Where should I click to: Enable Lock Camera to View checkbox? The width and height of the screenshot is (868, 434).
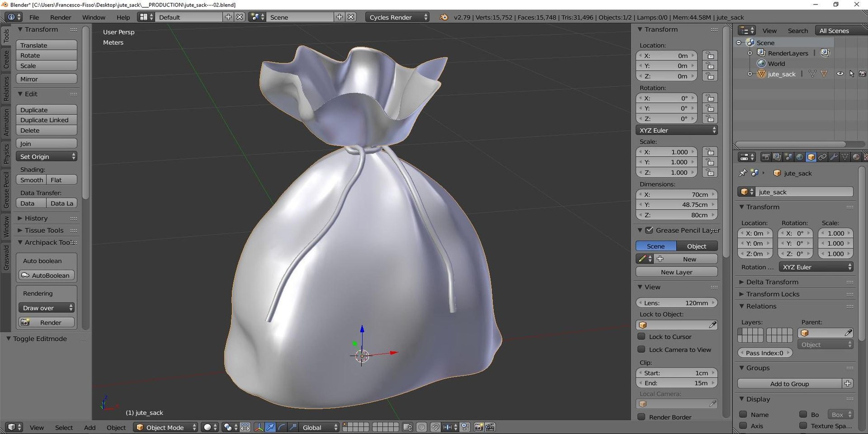pos(642,349)
